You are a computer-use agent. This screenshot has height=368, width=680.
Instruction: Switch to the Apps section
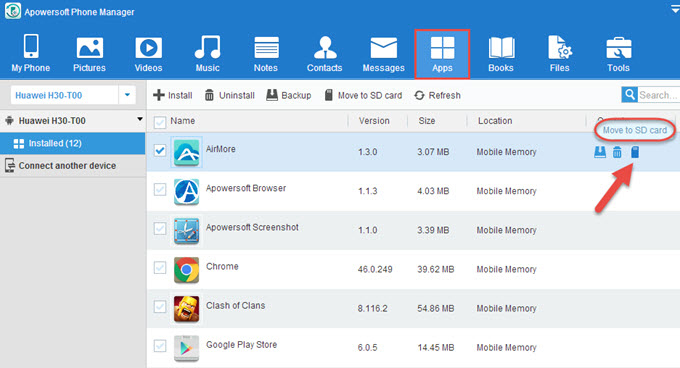click(x=442, y=54)
